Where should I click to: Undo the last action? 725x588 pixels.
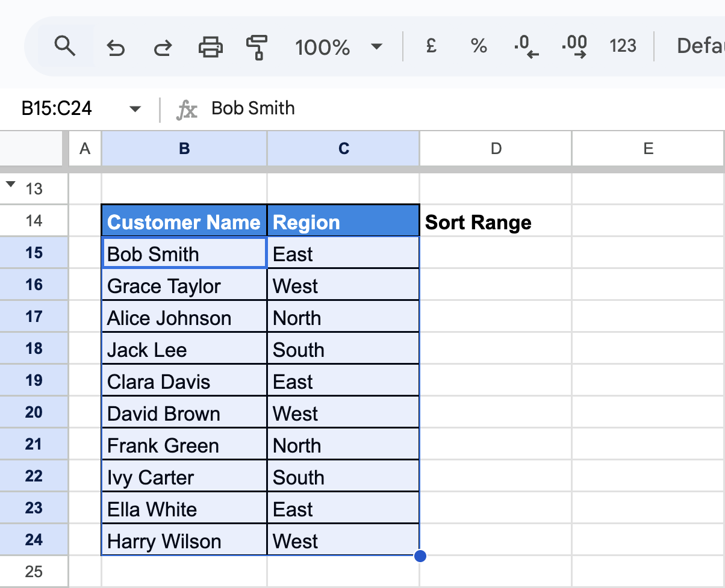pyautogui.click(x=115, y=47)
